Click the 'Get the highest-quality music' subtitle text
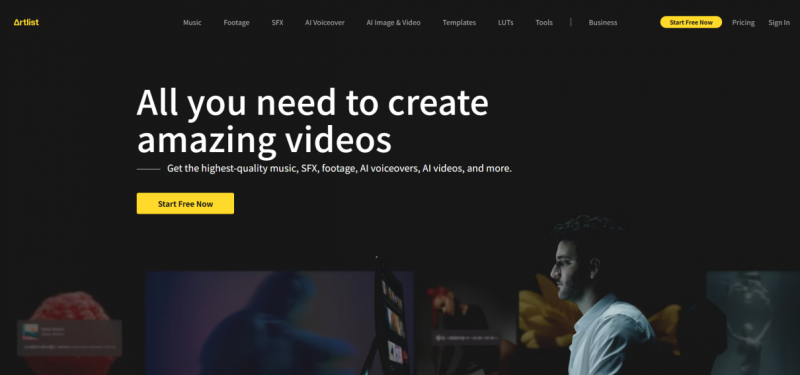Image resolution: width=800 pixels, height=375 pixels. click(x=339, y=168)
